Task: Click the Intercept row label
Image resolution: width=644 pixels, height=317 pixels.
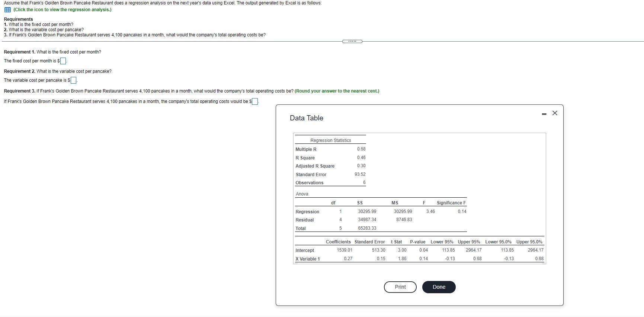Action: [x=305, y=250]
